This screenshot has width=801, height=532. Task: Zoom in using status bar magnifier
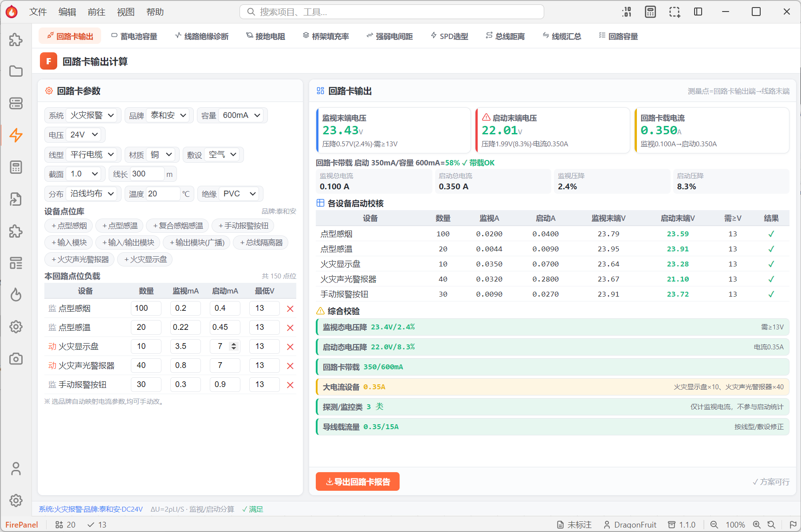pos(757,524)
